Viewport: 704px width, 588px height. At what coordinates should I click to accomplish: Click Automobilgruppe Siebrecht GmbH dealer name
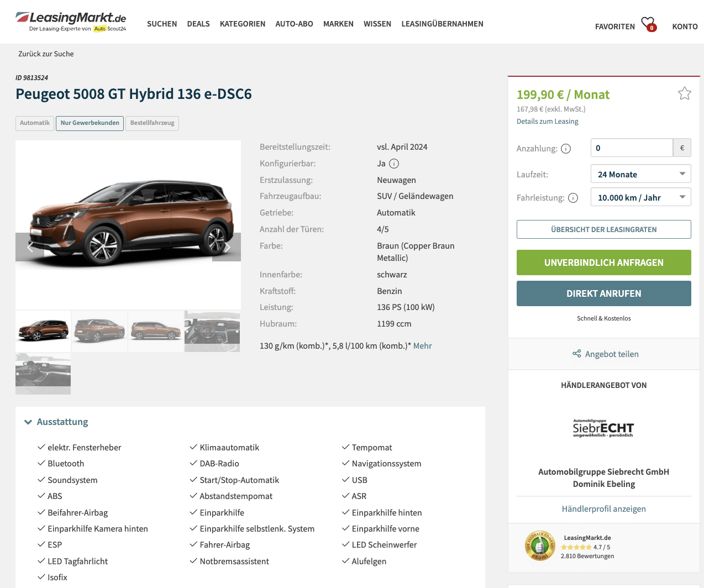tap(604, 472)
